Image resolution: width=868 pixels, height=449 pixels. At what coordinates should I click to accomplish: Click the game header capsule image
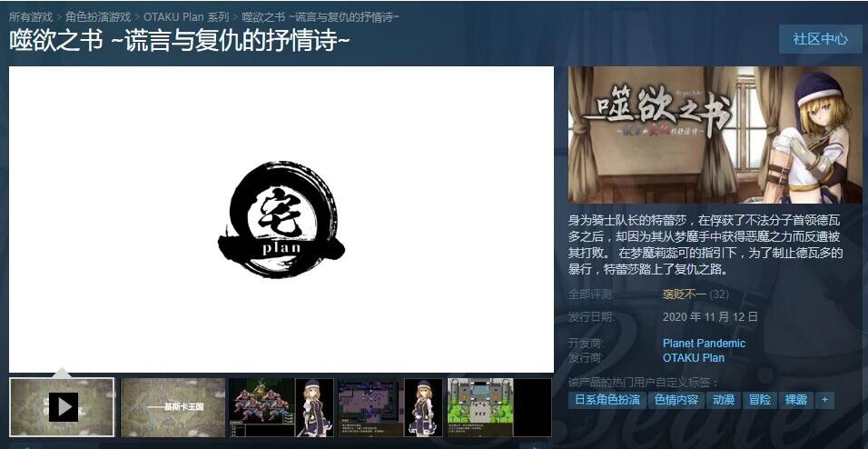pos(715,135)
